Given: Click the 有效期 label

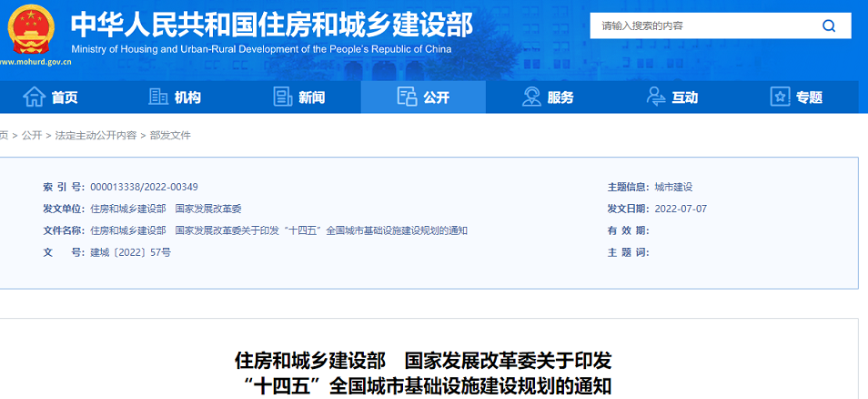Looking at the screenshot, I should click(x=629, y=230).
